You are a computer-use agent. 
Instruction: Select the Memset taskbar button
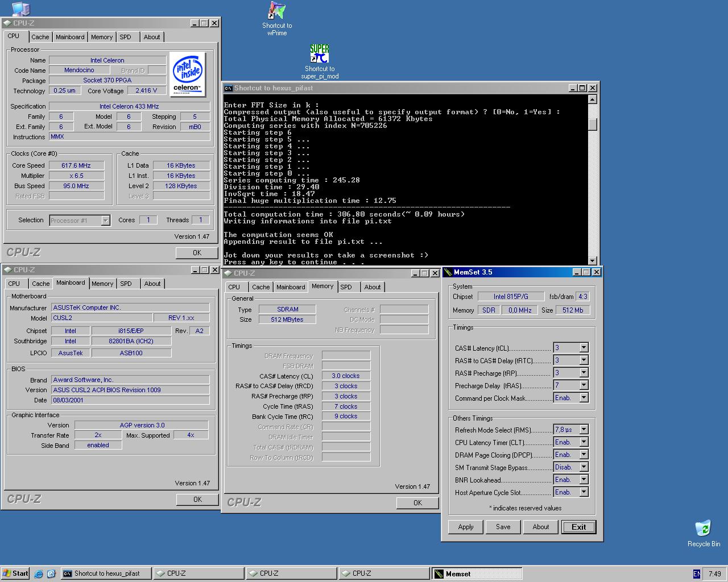click(x=477, y=574)
